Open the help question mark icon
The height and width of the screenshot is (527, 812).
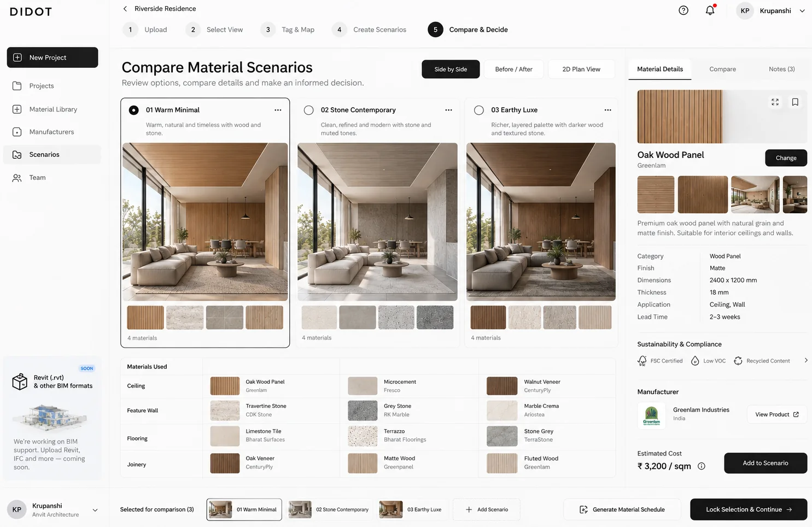tap(684, 10)
